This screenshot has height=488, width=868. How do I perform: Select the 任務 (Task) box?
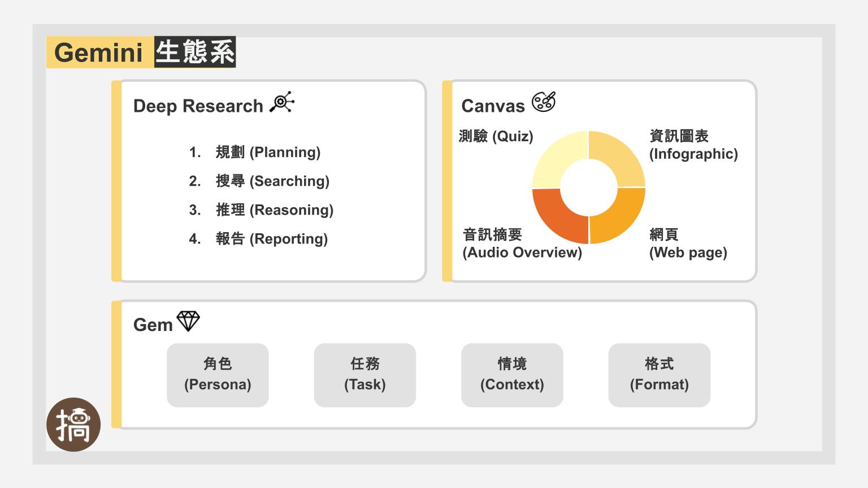pyautogui.click(x=365, y=375)
